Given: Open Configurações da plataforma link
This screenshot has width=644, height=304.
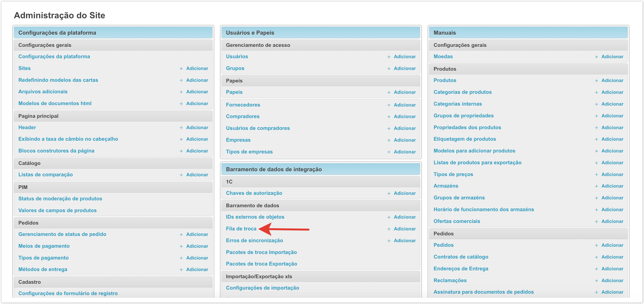Looking at the screenshot, I should pyautogui.click(x=54, y=57).
